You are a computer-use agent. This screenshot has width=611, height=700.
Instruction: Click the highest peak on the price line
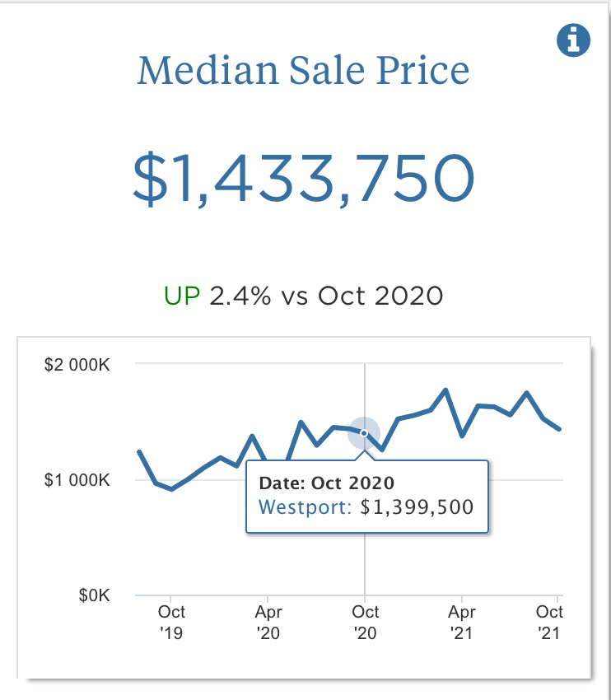tap(445, 390)
